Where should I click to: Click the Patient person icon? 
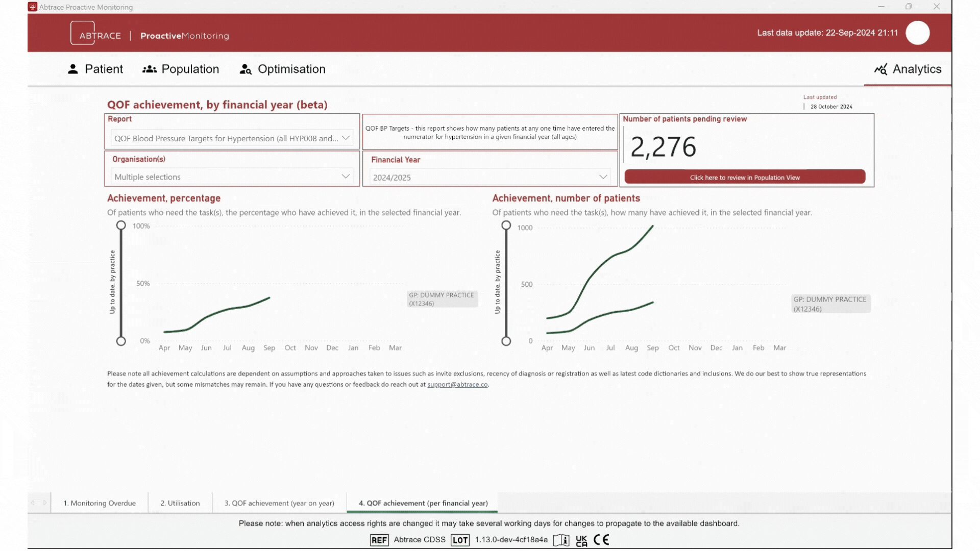tap(73, 69)
